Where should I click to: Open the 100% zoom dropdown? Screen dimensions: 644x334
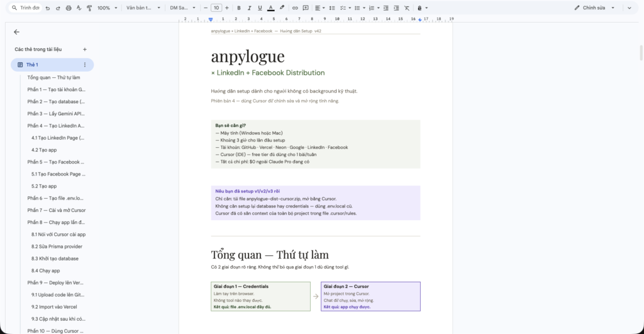pyautogui.click(x=106, y=8)
